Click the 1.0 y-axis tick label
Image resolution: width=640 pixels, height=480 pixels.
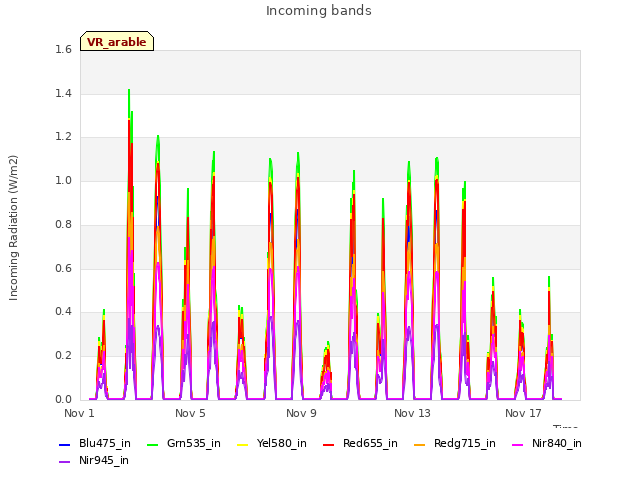coord(63,180)
